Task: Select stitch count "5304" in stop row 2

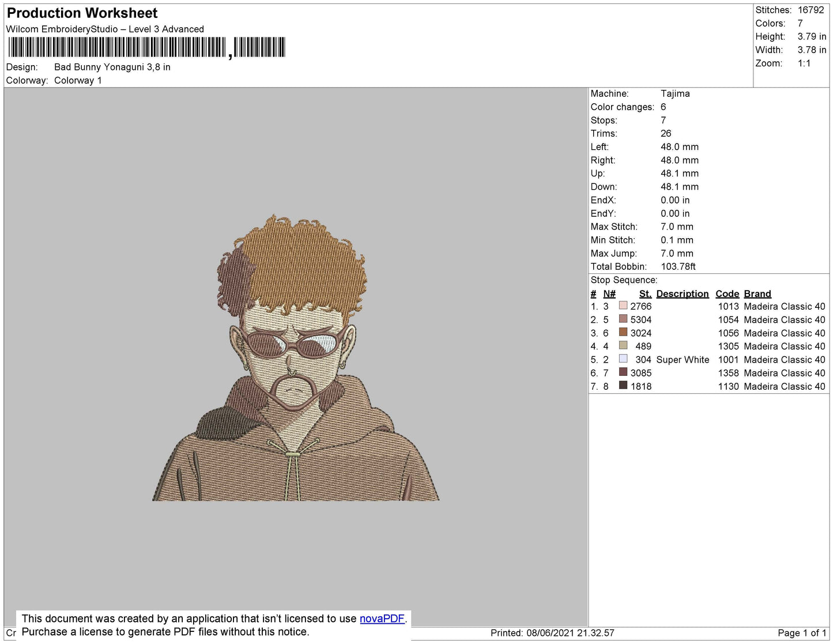Action: tap(641, 320)
